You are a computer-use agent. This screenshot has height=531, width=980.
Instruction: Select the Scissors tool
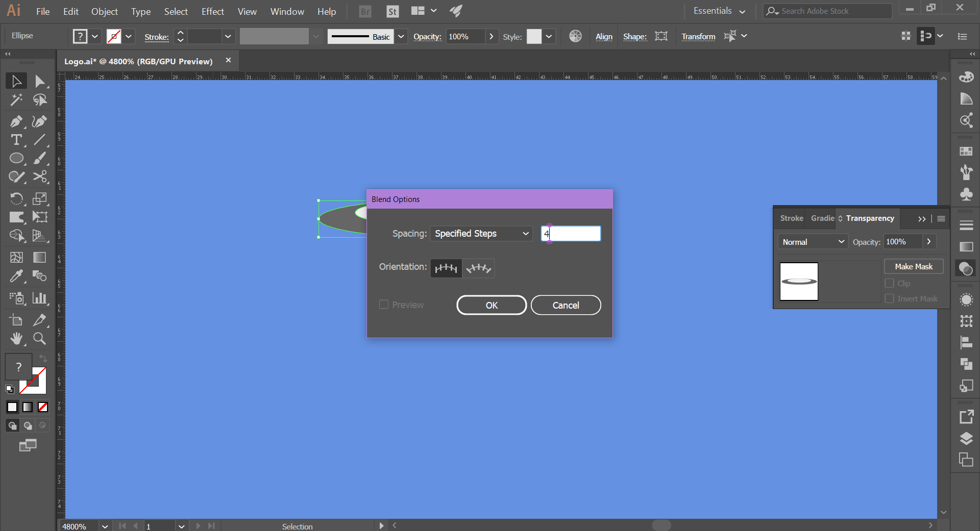40,177
